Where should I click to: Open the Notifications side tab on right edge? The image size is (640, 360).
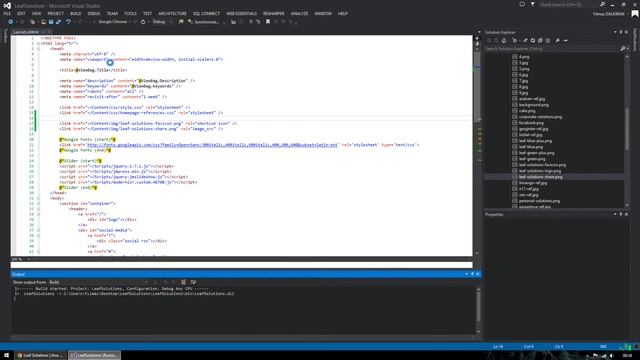tap(636, 40)
